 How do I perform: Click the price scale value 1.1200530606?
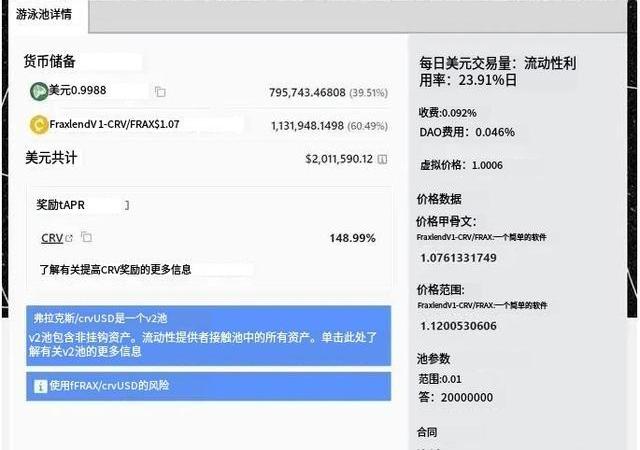pyautogui.click(x=458, y=326)
